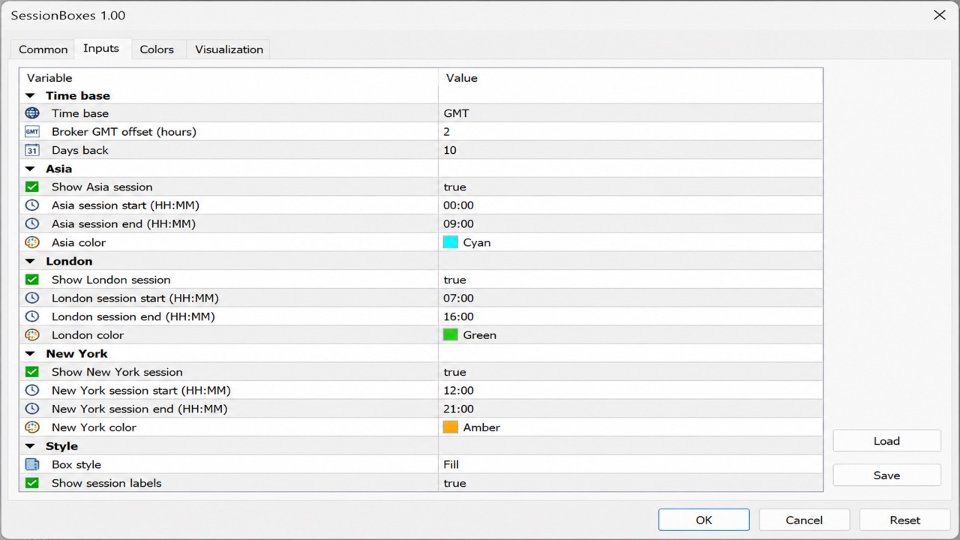The image size is (960, 540).
Task: Click the clock icon for London session end
Action: pyautogui.click(x=32, y=317)
